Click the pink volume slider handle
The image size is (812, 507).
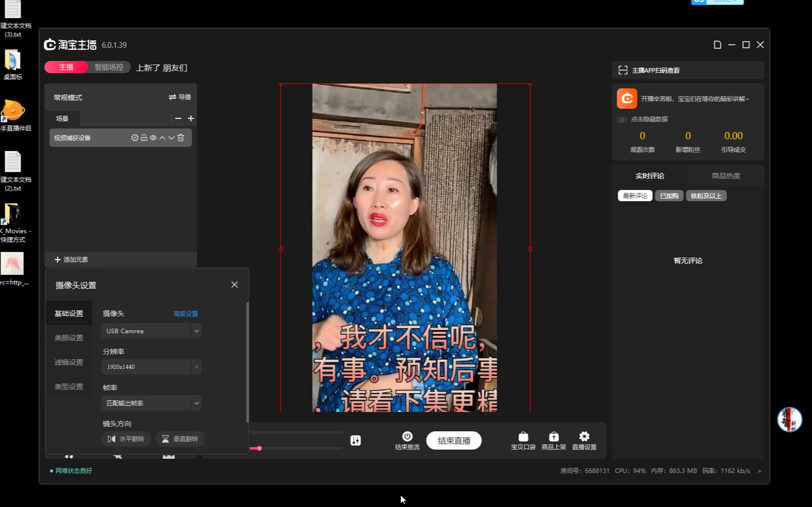pyautogui.click(x=259, y=448)
